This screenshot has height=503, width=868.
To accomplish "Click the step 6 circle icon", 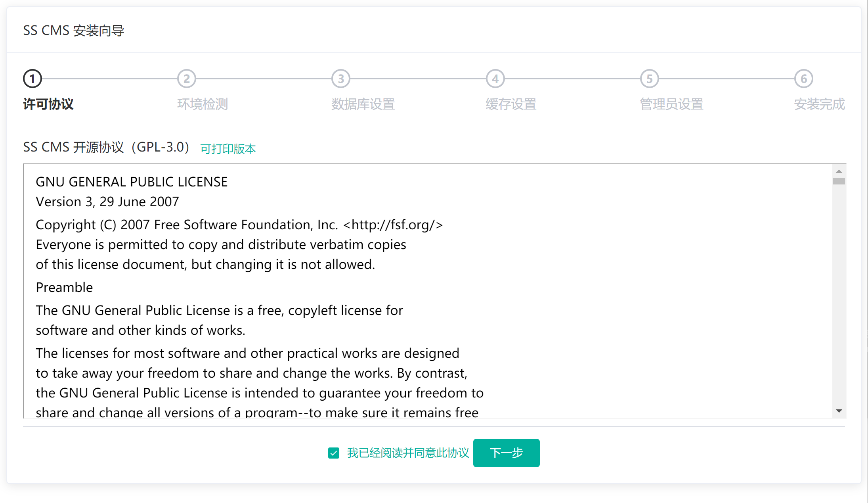I will pyautogui.click(x=803, y=79).
